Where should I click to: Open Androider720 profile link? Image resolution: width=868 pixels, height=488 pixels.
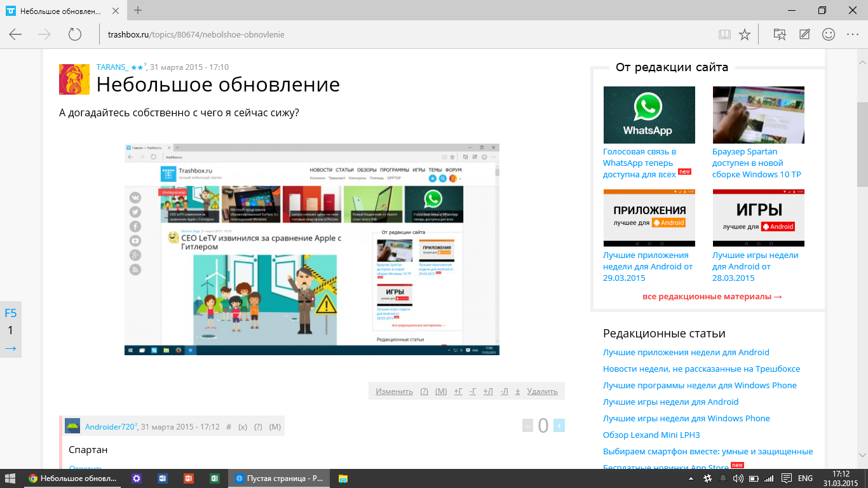tap(110, 427)
